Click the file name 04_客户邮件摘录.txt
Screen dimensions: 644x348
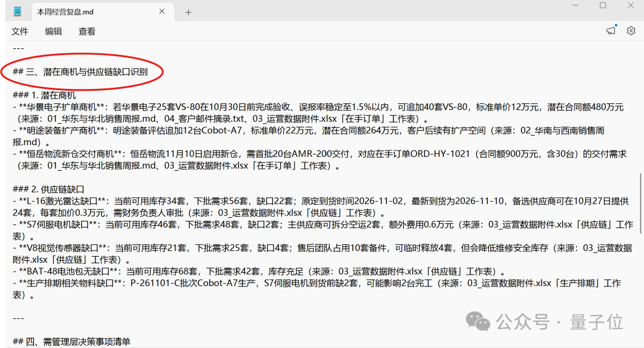pos(205,119)
